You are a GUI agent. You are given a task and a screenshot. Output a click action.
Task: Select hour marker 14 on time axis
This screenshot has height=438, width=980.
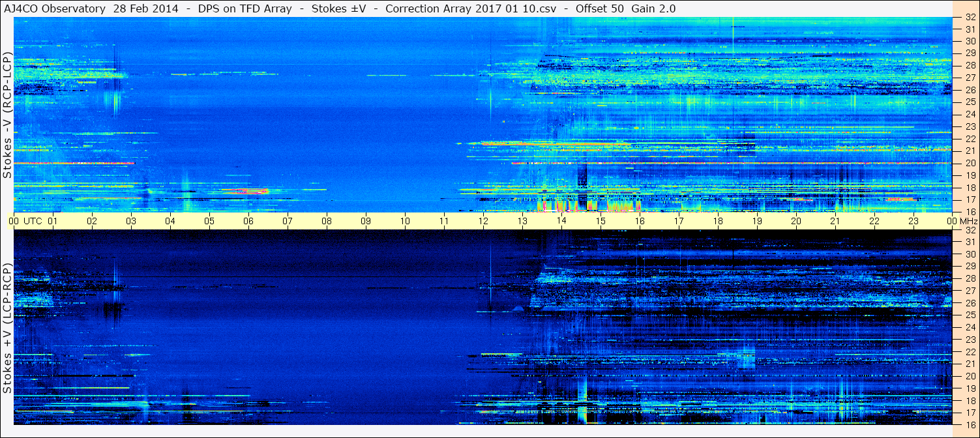pyautogui.click(x=561, y=221)
